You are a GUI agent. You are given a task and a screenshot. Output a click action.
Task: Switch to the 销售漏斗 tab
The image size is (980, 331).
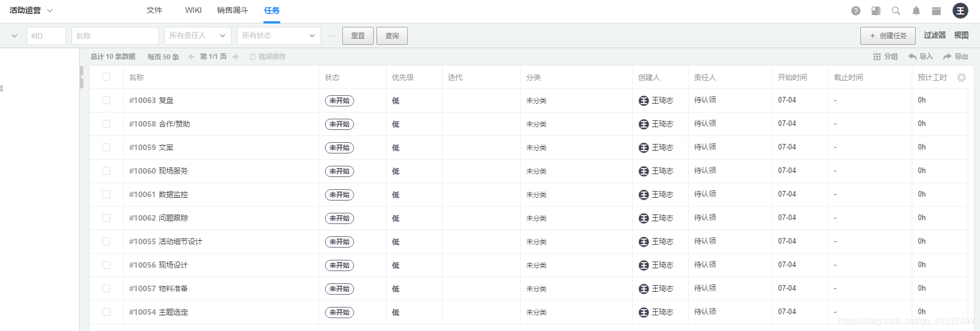pyautogui.click(x=233, y=11)
